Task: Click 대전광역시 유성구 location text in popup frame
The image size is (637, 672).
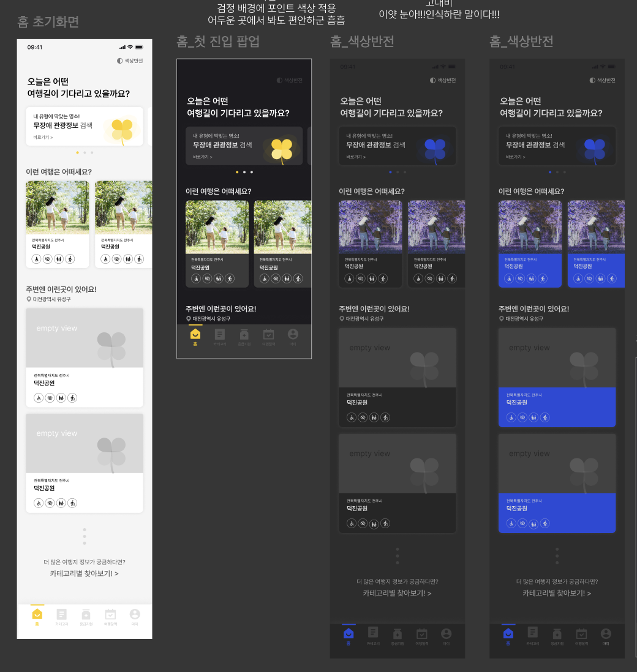Action: pos(211,319)
